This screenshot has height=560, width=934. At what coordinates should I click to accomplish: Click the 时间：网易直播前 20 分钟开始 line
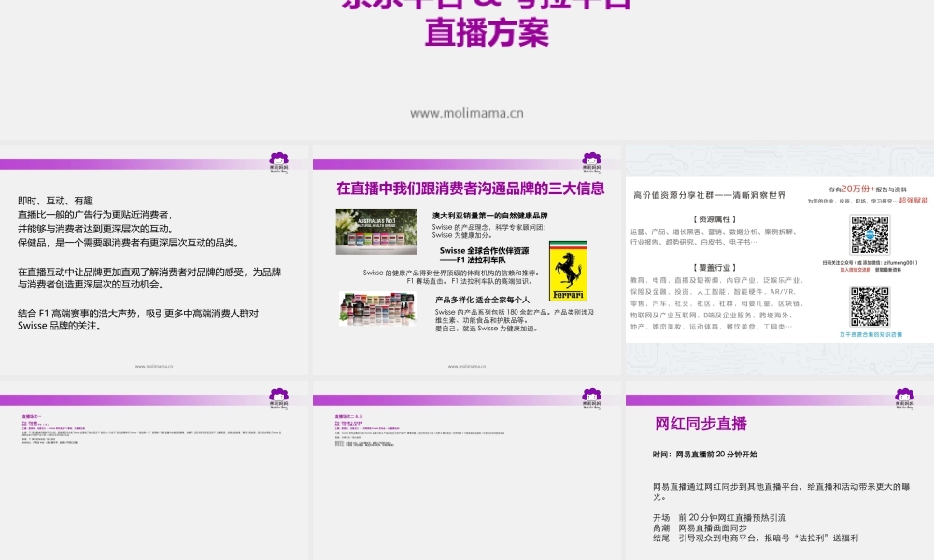[704, 455]
